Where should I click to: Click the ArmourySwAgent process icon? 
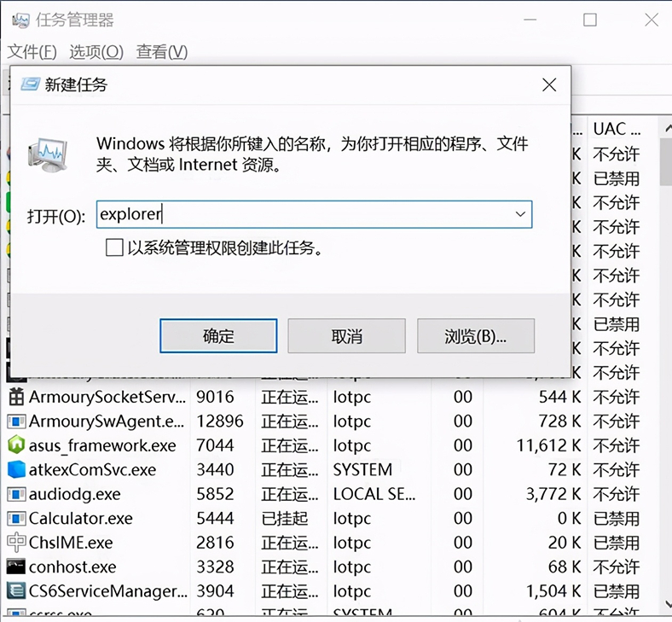[16, 421]
